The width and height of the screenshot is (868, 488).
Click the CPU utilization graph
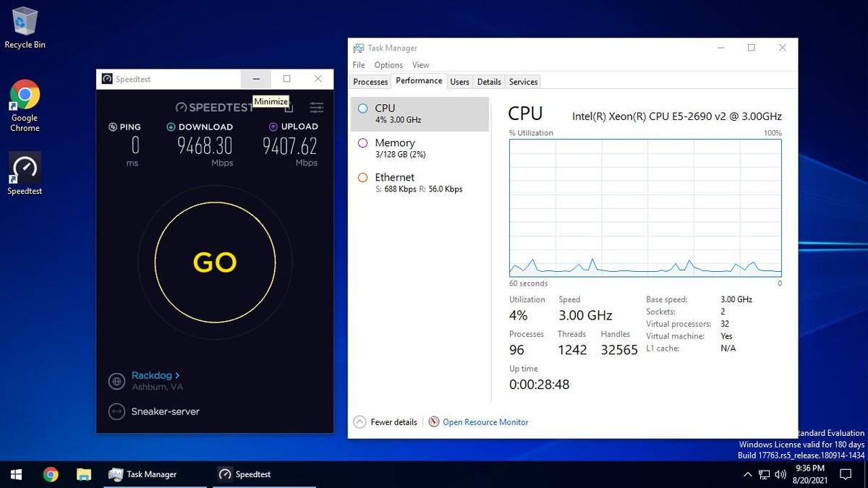pos(645,208)
